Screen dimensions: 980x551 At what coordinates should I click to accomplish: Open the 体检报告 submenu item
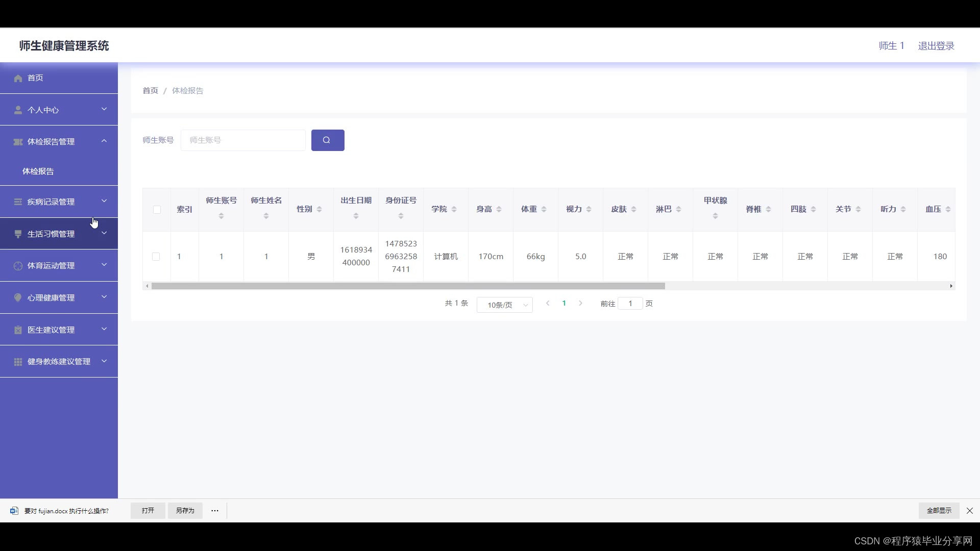[38, 171]
